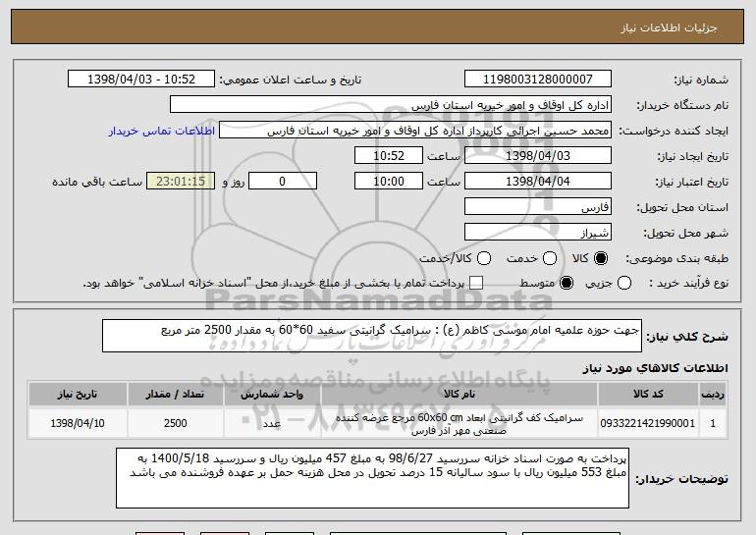Image resolution: width=756 pixels, height=535 pixels.
Task: Select the کالا radio button
Action: click(601, 259)
